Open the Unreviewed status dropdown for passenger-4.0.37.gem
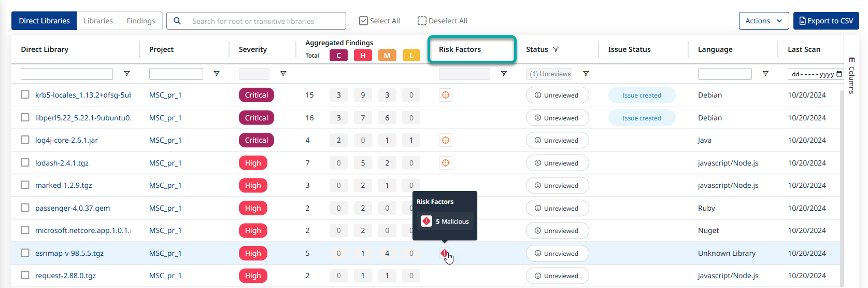This screenshot has height=288, width=868. pos(557,208)
